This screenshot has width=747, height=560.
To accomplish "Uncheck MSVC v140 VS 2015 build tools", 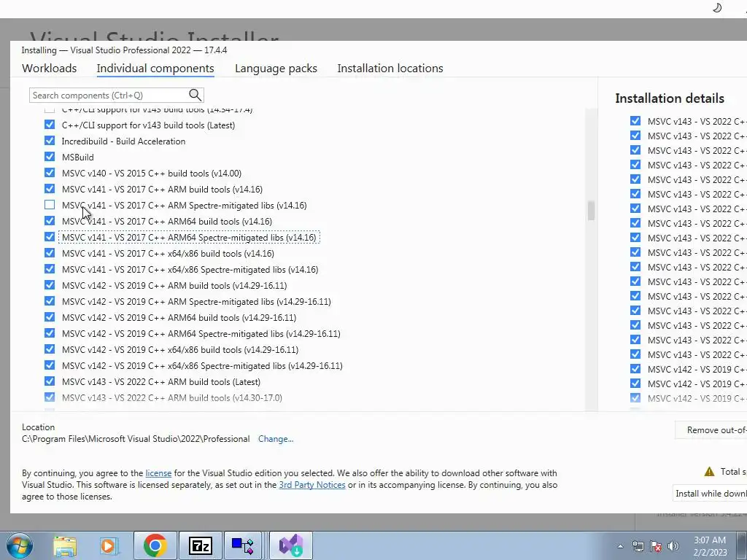I will coord(50,173).
